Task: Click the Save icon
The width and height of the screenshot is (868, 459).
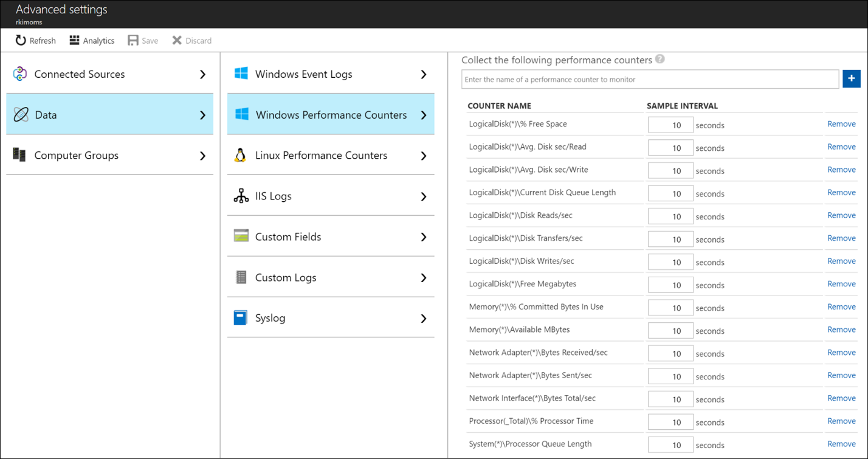Action: coord(133,40)
